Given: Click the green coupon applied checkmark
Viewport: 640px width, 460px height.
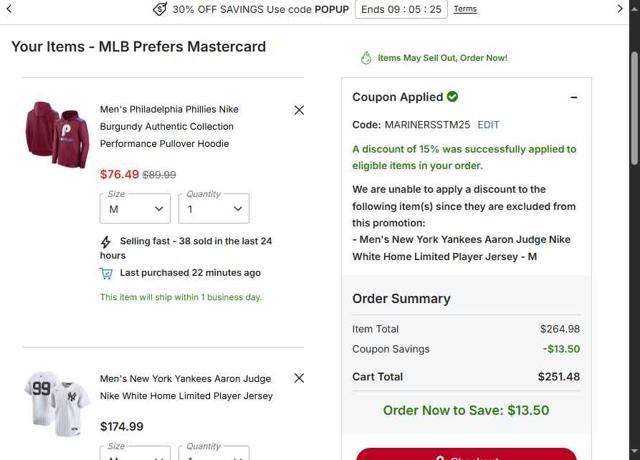Looking at the screenshot, I should (x=453, y=97).
